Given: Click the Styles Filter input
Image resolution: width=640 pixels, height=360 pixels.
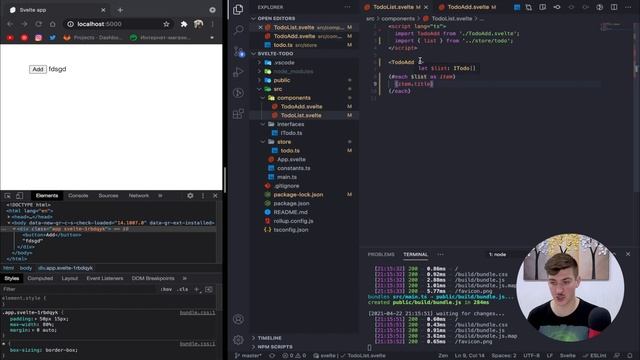Looking at the screenshot, I should tap(80, 289).
